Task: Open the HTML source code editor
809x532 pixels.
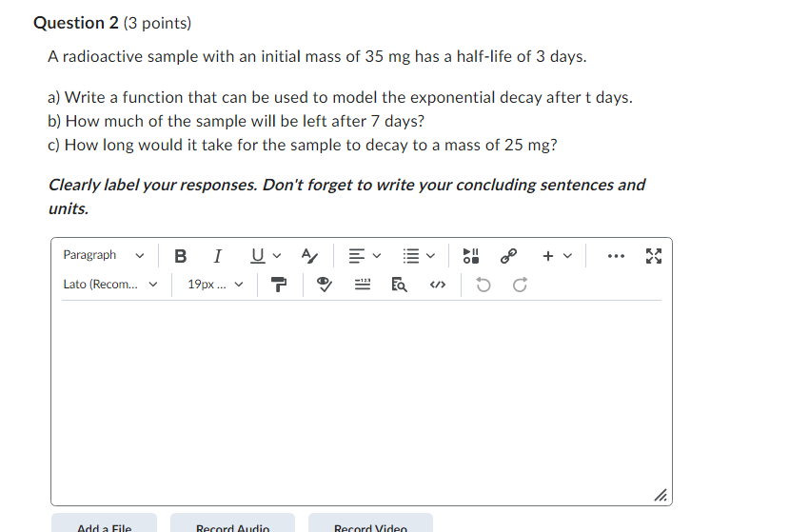Action: click(438, 285)
